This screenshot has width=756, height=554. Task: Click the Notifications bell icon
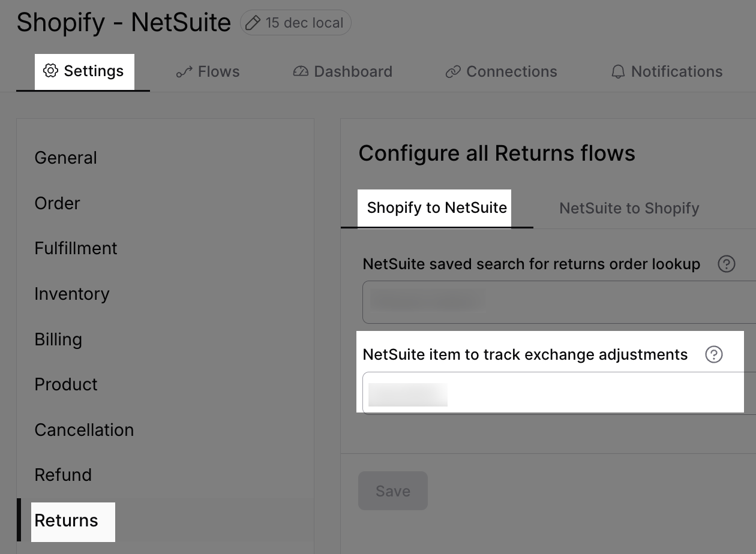[x=618, y=72]
